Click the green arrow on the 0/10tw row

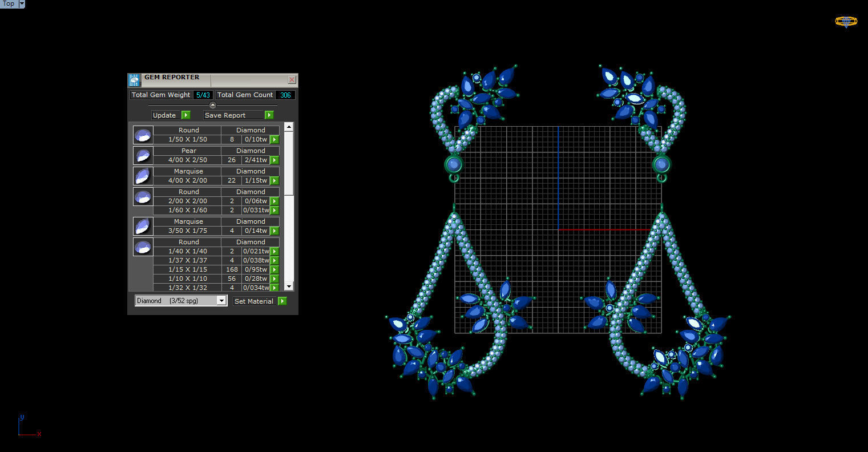pyautogui.click(x=274, y=139)
